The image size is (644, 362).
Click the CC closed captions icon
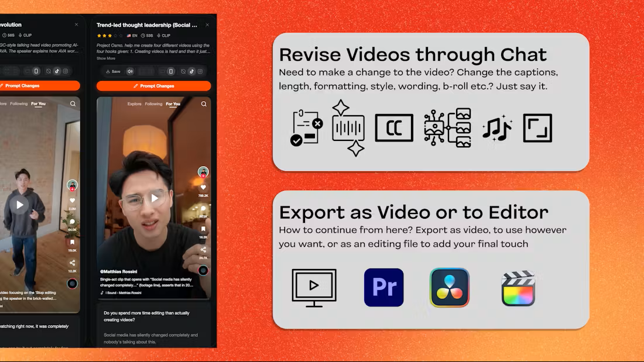tap(394, 127)
